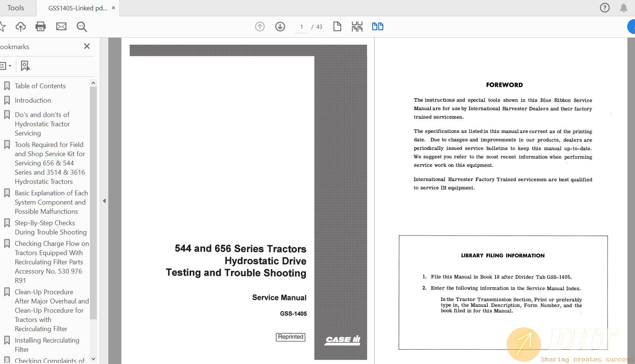Click the print icon in toolbar

point(40,27)
